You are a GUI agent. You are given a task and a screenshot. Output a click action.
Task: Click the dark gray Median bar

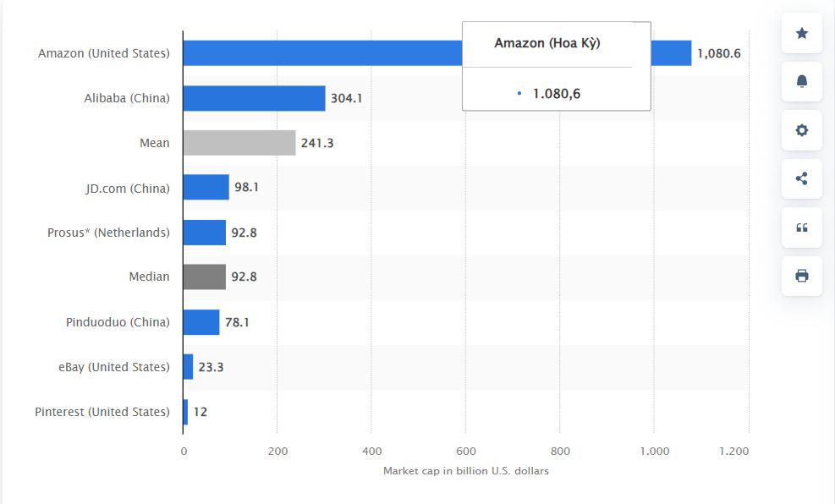tap(205, 277)
